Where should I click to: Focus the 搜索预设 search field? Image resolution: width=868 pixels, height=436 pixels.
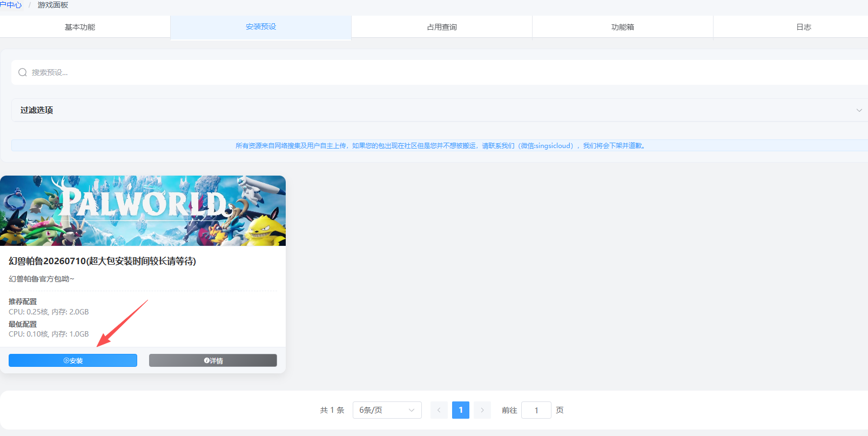(440, 72)
